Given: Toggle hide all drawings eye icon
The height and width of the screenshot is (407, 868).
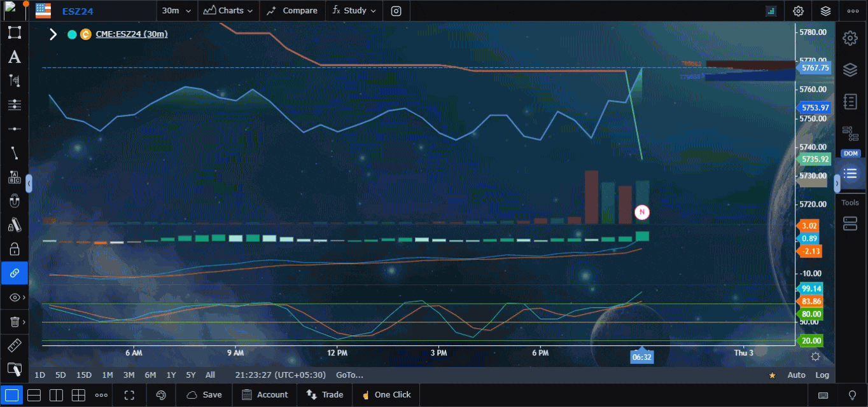Looking at the screenshot, I should (14, 297).
